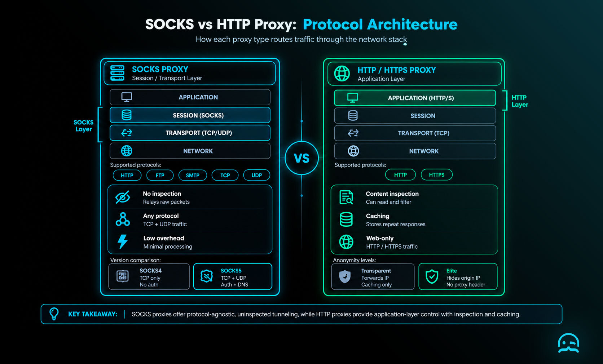Click the 'Relays raw packets' text
Viewport: 603px width, 364px height.
coord(166,202)
